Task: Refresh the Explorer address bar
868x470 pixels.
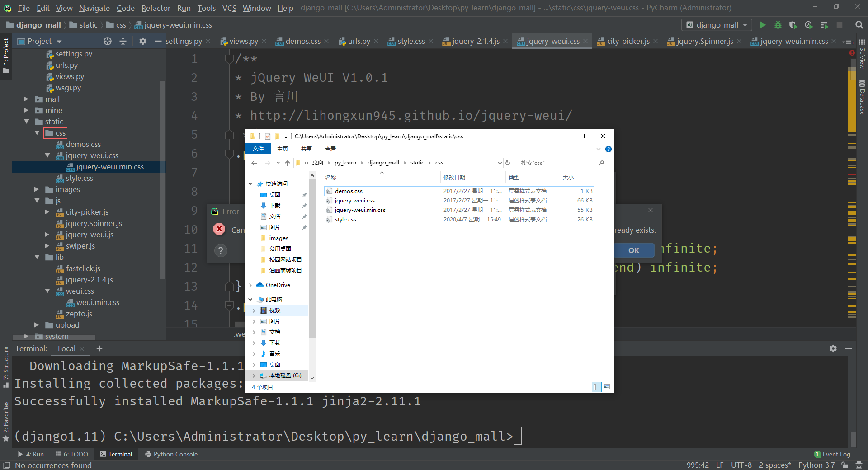Action: pos(508,163)
